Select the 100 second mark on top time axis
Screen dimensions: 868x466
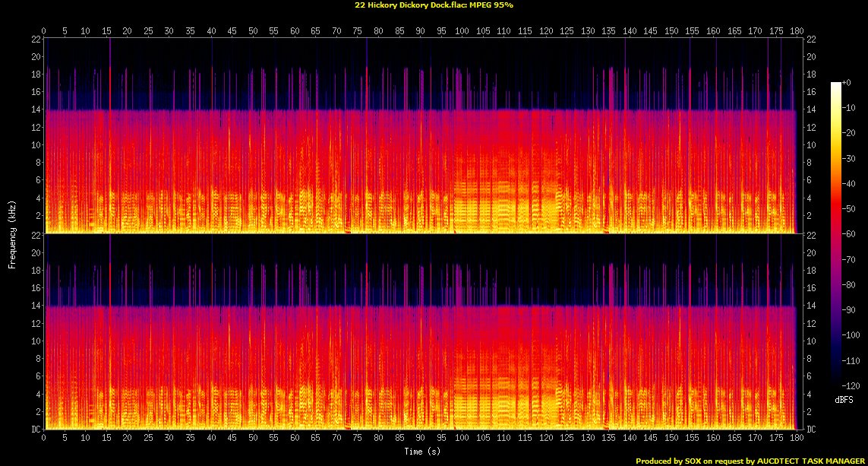[x=461, y=30]
